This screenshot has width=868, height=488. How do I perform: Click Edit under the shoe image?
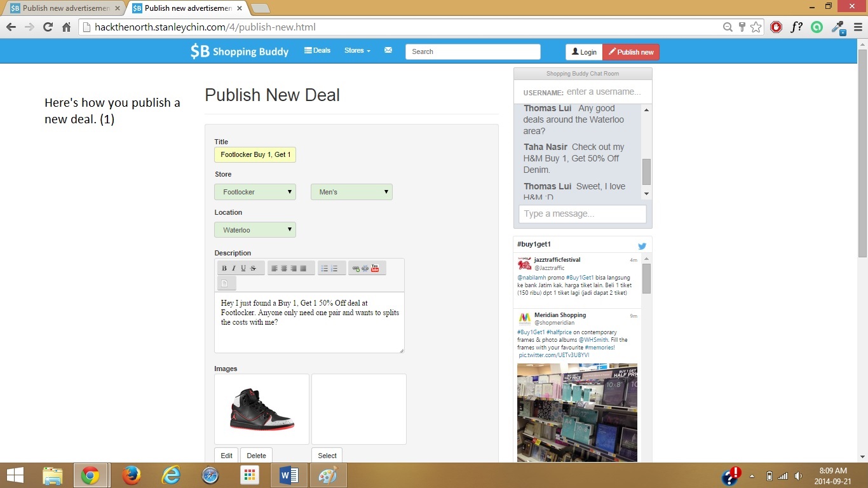click(226, 456)
